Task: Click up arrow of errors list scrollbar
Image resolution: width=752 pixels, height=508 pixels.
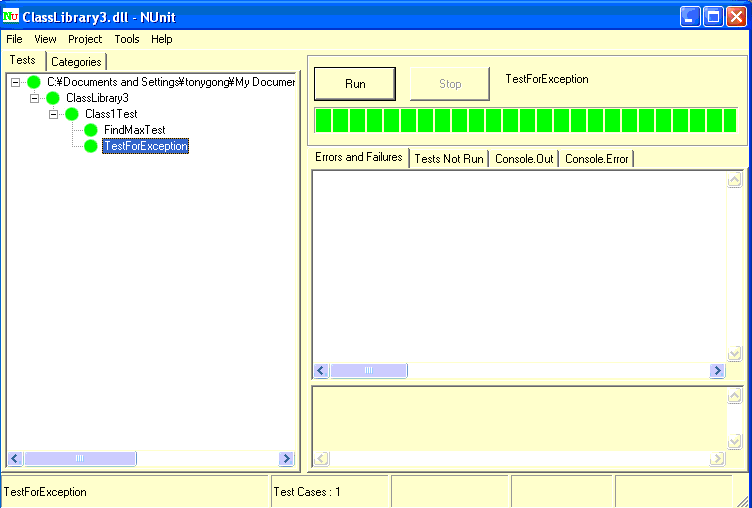Action: (735, 180)
